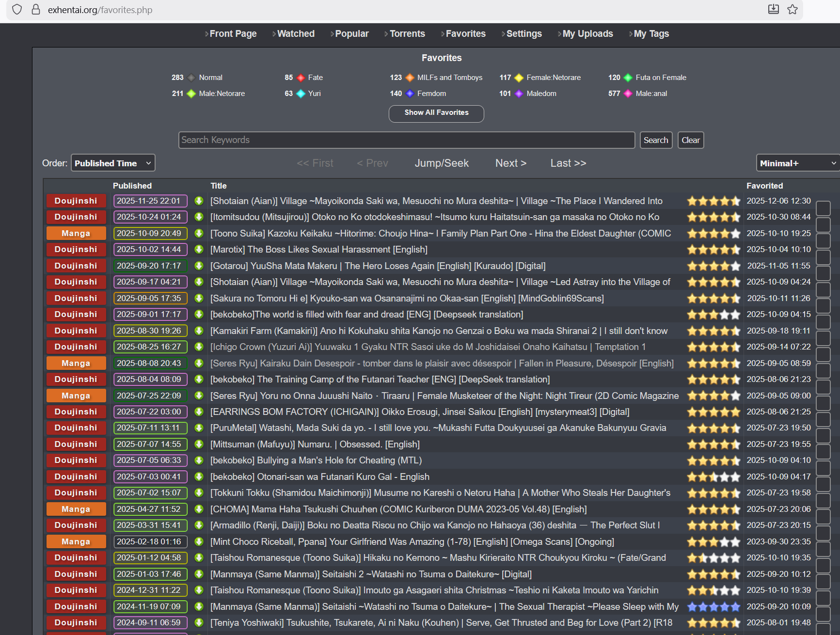
Task: Click green download arrow for 2025-09-20 17:17 row
Action: click(199, 266)
